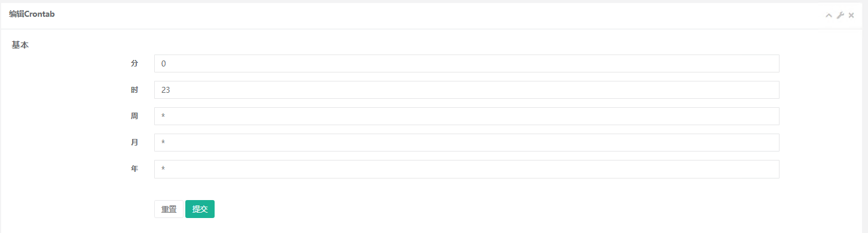
Task: Click the 分 field label
Action: [x=135, y=63]
